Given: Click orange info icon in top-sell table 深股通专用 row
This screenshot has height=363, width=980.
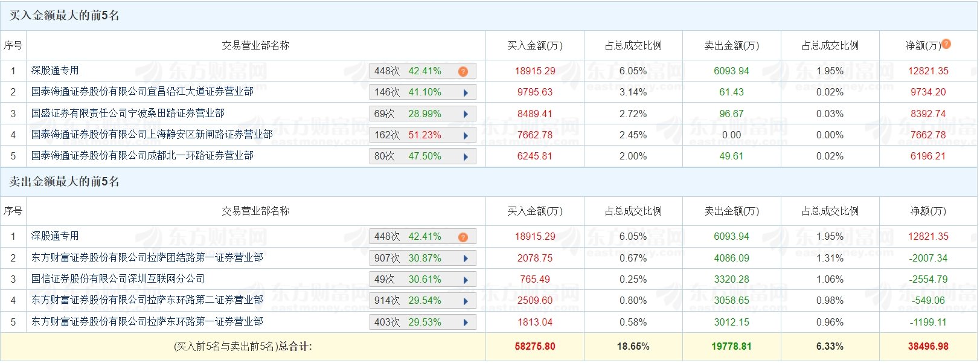Looking at the screenshot, I should (463, 237).
